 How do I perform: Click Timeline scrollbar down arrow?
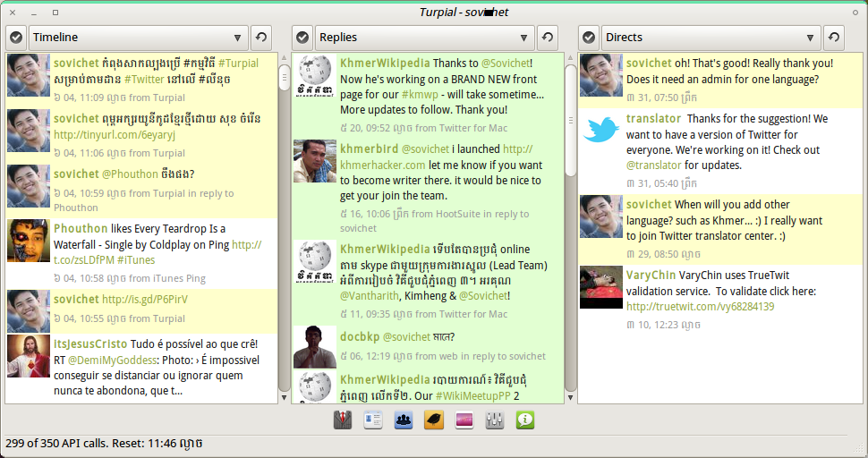point(284,397)
